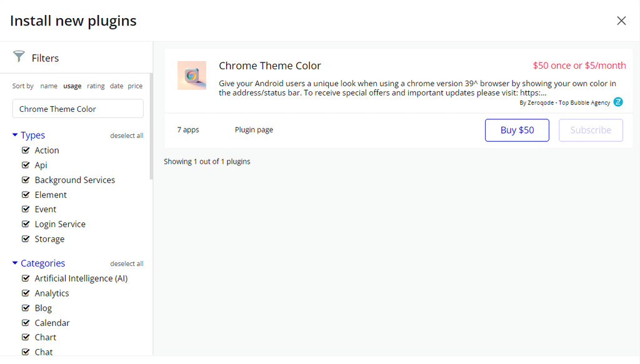The width and height of the screenshot is (640, 364).
Task: Click the Buy $50 button
Action: click(x=517, y=130)
